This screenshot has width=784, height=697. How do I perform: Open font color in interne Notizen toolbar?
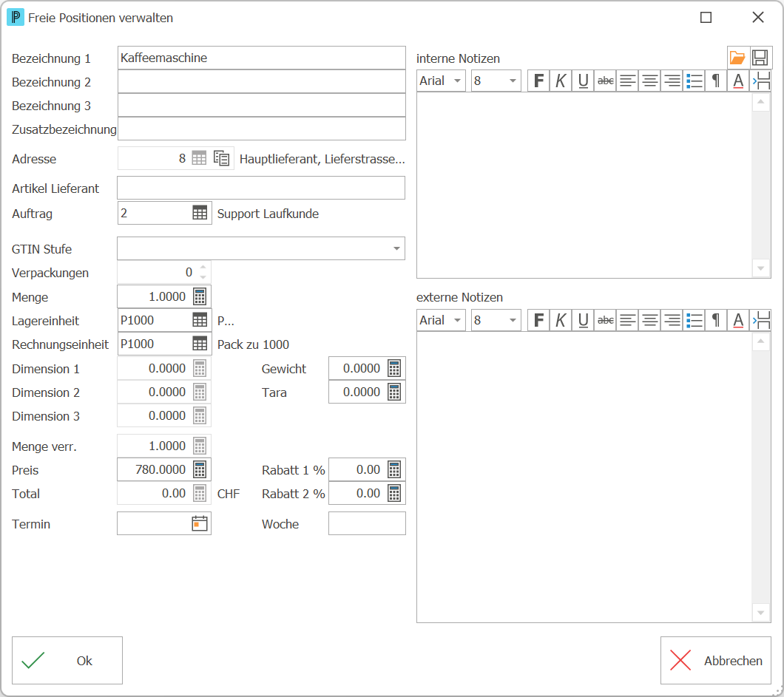click(x=738, y=81)
